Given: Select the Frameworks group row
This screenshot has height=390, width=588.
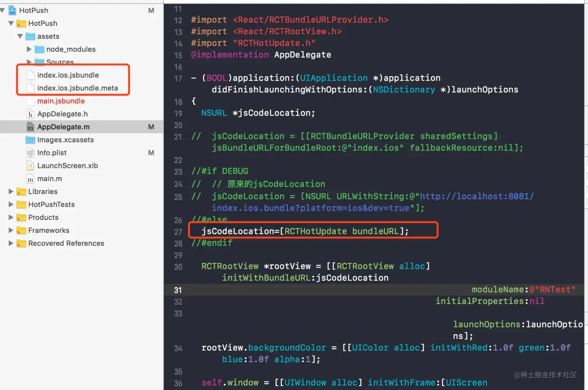Looking at the screenshot, I should pyautogui.click(x=82, y=230).
